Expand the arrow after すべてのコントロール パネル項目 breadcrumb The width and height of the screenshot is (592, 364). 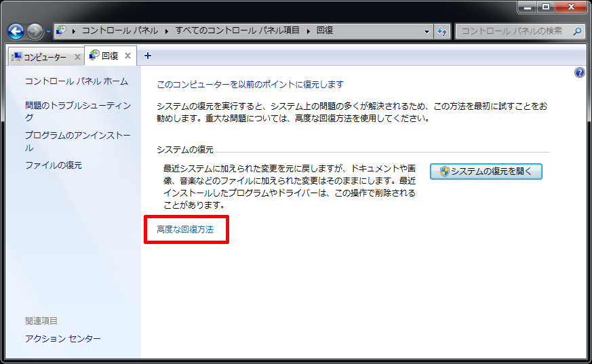pos(308,31)
